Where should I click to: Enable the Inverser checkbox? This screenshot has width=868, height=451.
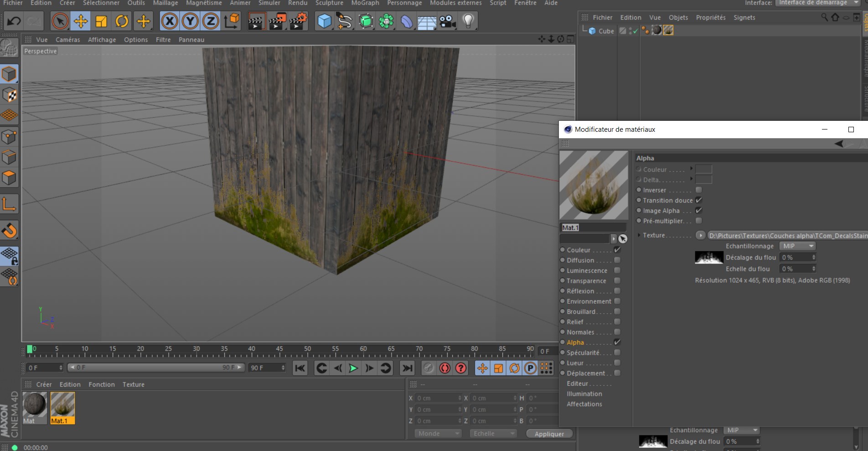point(699,190)
